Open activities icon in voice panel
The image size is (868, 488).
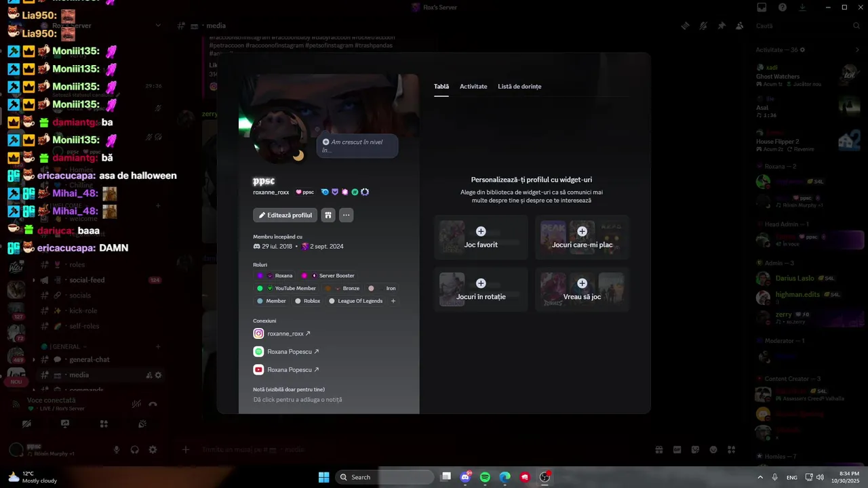click(x=104, y=424)
